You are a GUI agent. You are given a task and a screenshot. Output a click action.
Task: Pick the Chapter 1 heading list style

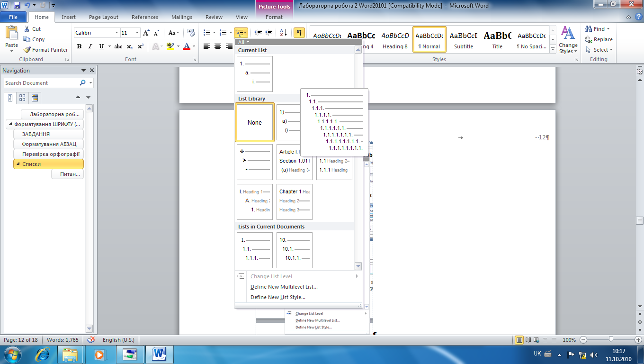tap(295, 202)
